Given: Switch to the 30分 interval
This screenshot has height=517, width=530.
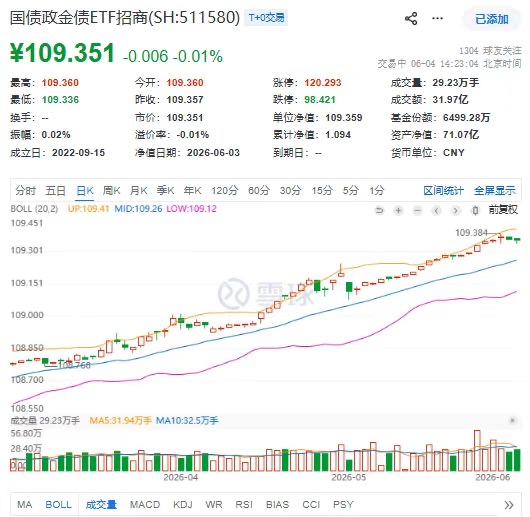Looking at the screenshot, I should point(290,191).
